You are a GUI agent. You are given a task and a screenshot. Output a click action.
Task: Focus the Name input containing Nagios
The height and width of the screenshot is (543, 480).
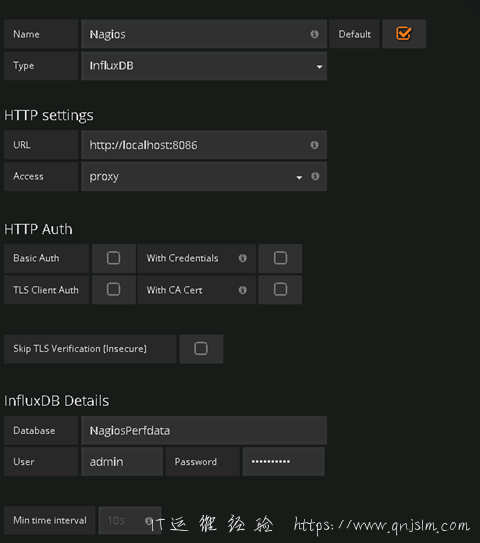(x=204, y=34)
